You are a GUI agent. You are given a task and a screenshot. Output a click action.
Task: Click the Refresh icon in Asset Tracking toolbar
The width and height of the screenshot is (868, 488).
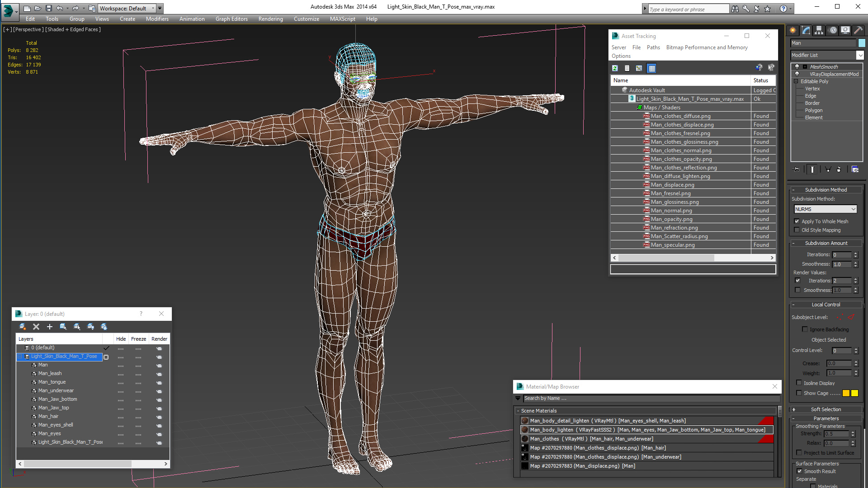click(x=615, y=68)
